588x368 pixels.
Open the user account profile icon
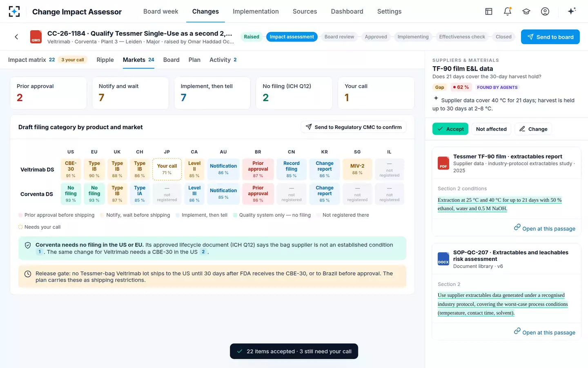545,11
